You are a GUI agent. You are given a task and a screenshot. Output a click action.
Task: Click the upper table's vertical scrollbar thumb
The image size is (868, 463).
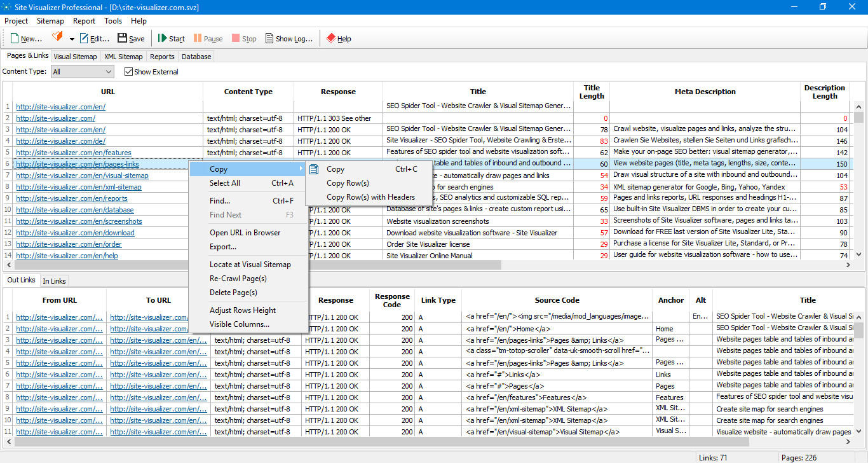click(x=858, y=118)
